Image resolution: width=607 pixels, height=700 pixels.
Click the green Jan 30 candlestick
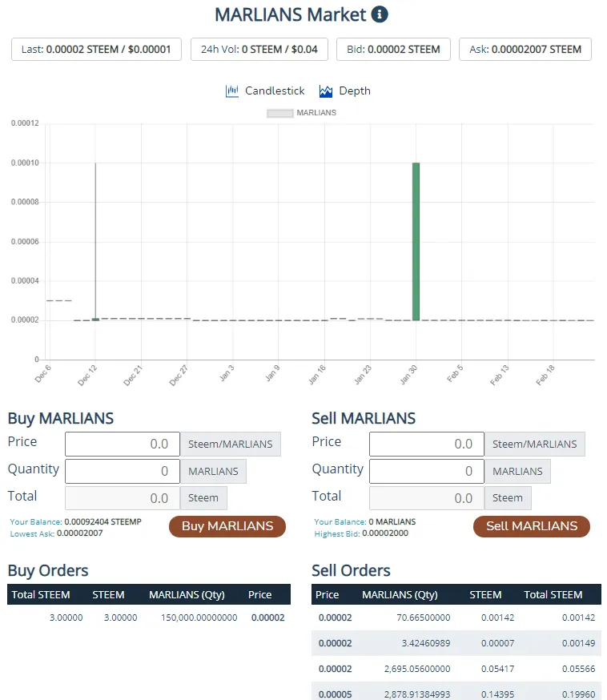(416, 242)
